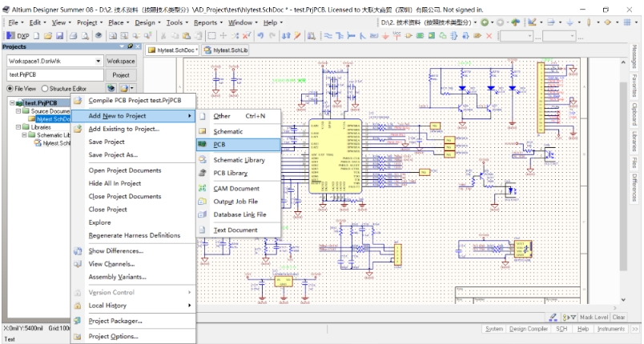Screen dimensions: 644x344
Task: Create a new blank document icon
Action: point(37,36)
